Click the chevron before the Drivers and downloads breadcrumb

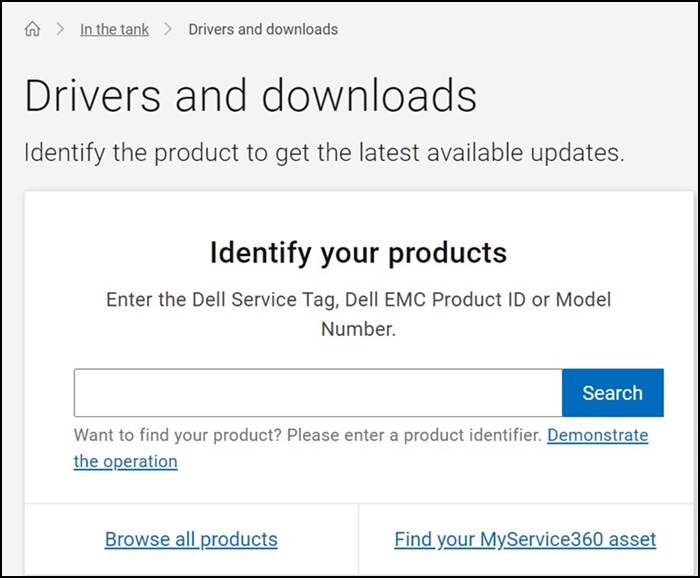pos(168,30)
